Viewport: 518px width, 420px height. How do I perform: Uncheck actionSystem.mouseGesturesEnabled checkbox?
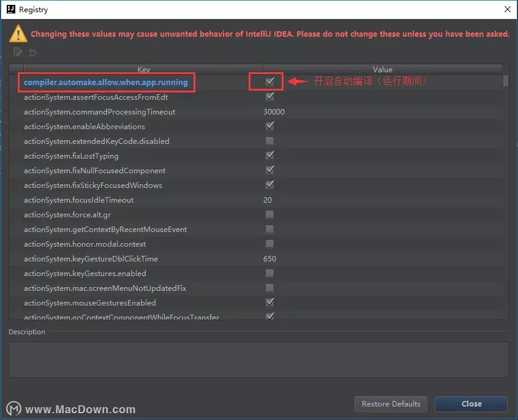(x=270, y=302)
